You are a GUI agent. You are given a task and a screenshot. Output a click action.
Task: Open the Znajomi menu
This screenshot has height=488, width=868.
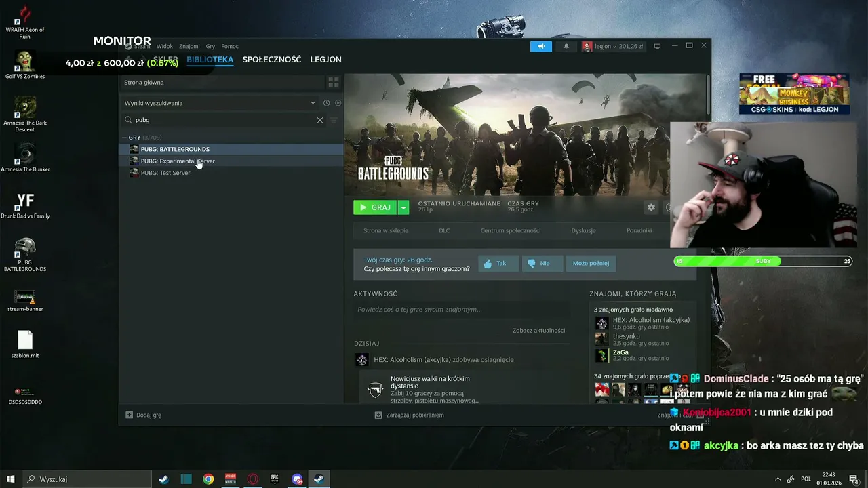click(x=189, y=46)
